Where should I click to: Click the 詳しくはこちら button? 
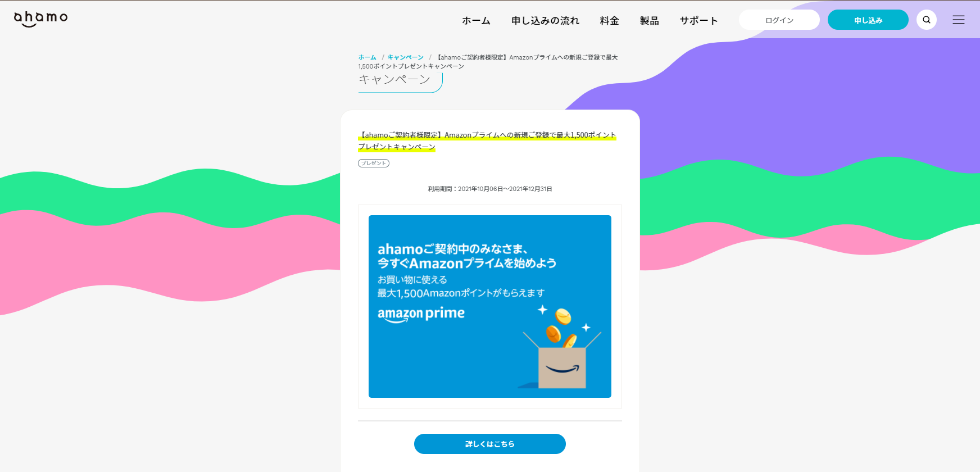coord(490,444)
